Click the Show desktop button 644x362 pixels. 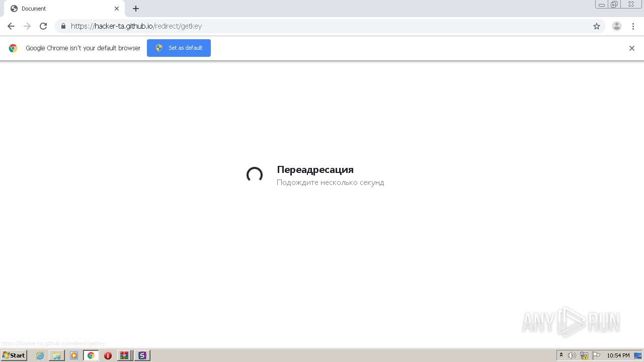pyautogui.click(x=638, y=355)
